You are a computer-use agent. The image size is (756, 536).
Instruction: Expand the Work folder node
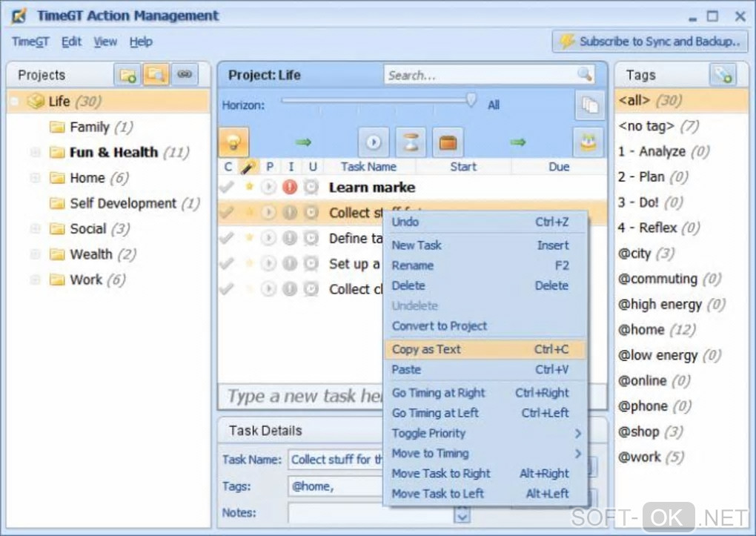[x=35, y=279]
